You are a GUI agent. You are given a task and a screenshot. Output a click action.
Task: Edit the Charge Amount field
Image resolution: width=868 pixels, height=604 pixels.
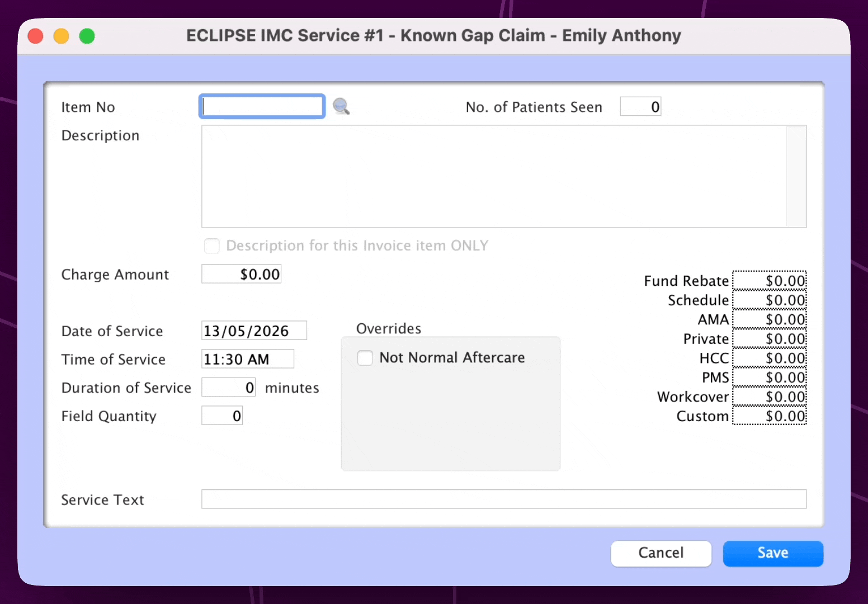tap(242, 274)
